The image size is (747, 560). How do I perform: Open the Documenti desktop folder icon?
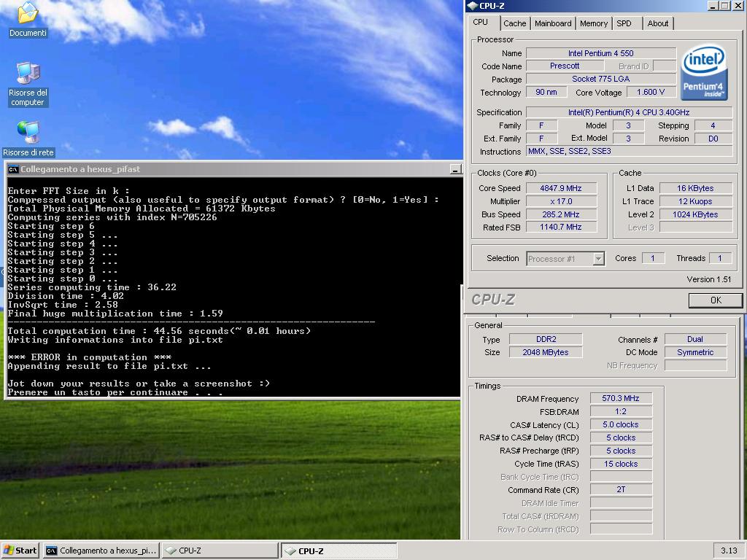click(28, 19)
